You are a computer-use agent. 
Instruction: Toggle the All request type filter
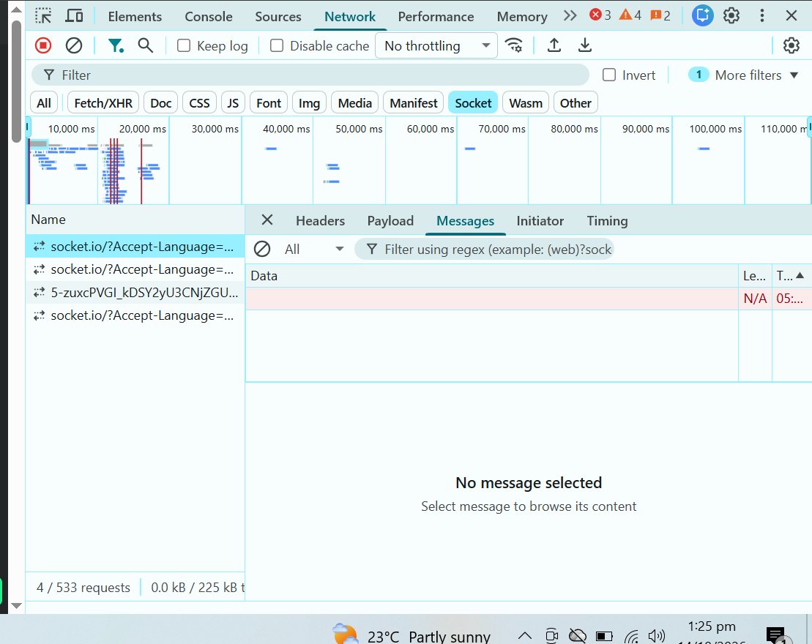click(x=44, y=103)
